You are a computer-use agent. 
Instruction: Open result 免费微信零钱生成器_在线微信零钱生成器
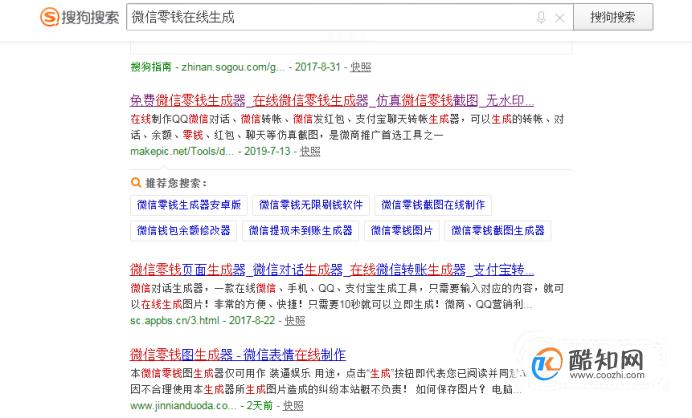(332, 101)
